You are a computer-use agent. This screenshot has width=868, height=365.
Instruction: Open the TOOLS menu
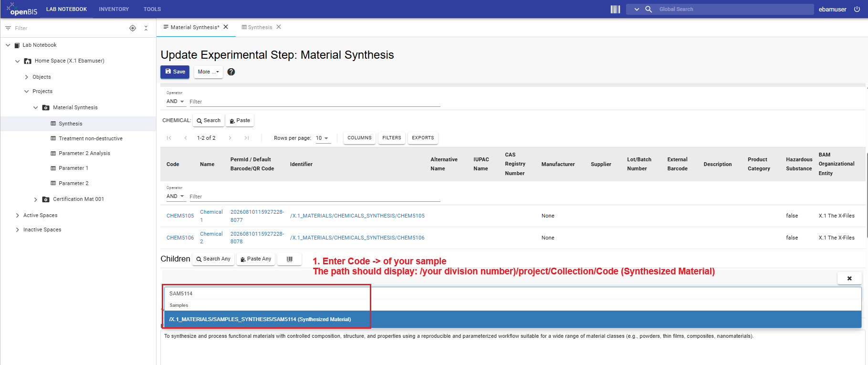point(152,9)
